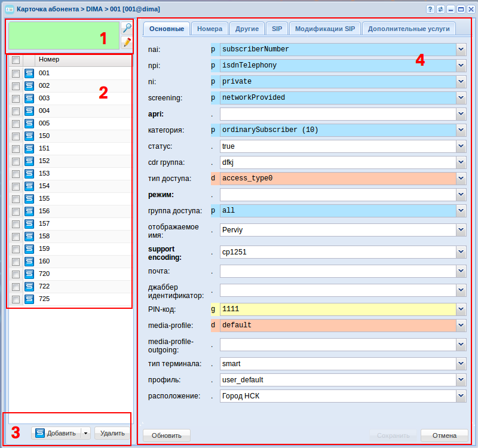Click the SIP icon beside number 150
Viewport: 478px width, 448px height.
(29, 136)
